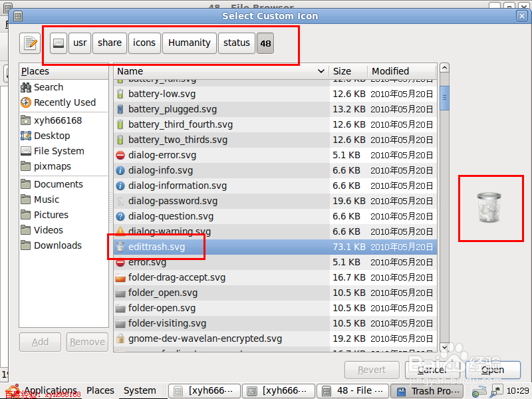
Task: Switch to first [xyh666... taskbar window
Action: pyautogui.click(x=205, y=391)
